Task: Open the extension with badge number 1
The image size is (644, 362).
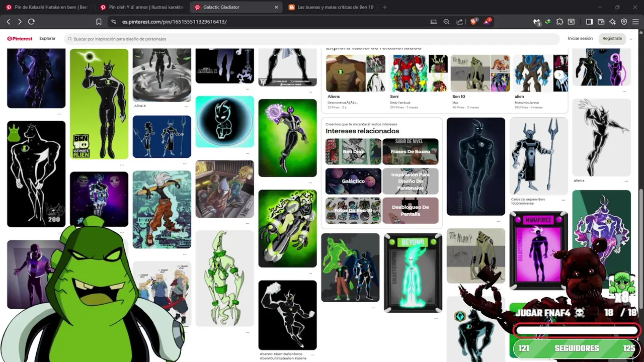Action: [537, 22]
